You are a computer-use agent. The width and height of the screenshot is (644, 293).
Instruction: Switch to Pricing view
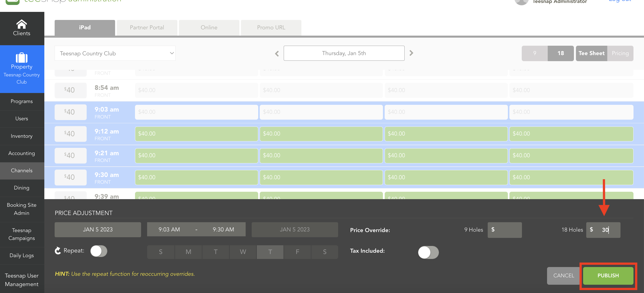click(620, 53)
